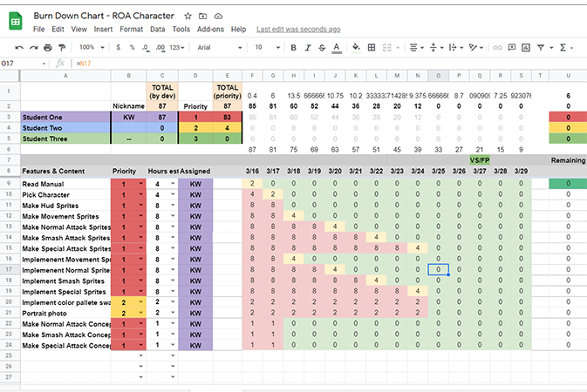The height and width of the screenshot is (392, 587).
Task: Open priority dropdown for Portrait photo
Action: [x=140, y=313]
